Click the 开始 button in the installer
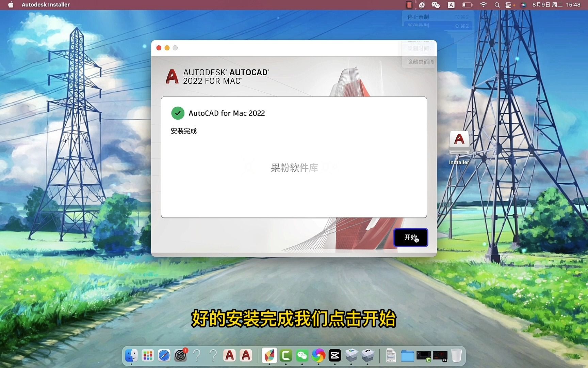588x368 pixels. pos(410,237)
